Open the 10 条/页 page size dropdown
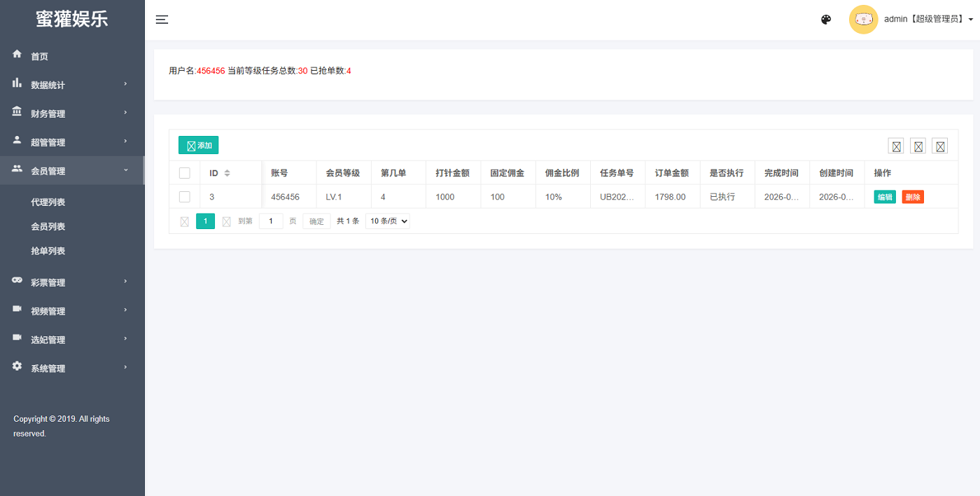 (x=388, y=221)
